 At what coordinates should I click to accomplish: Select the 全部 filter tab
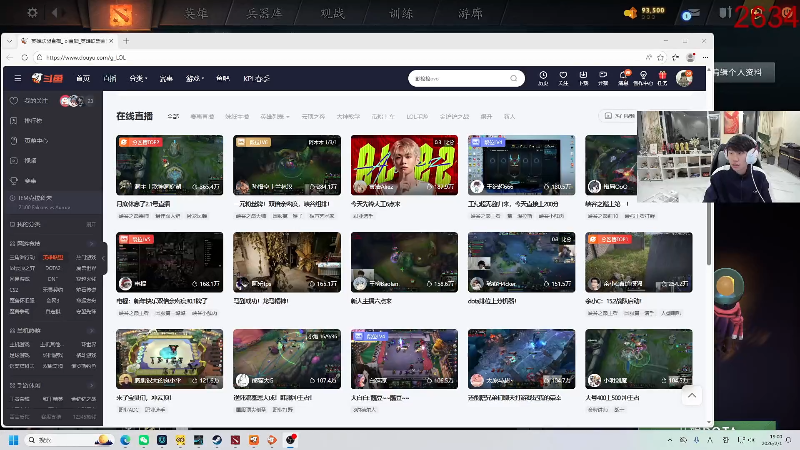pos(173,116)
